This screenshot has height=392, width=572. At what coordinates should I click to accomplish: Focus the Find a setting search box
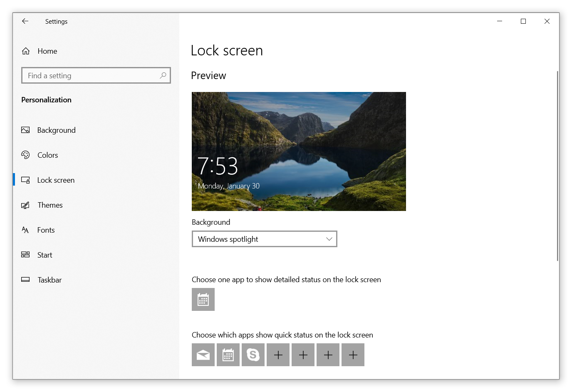point(96,75)
